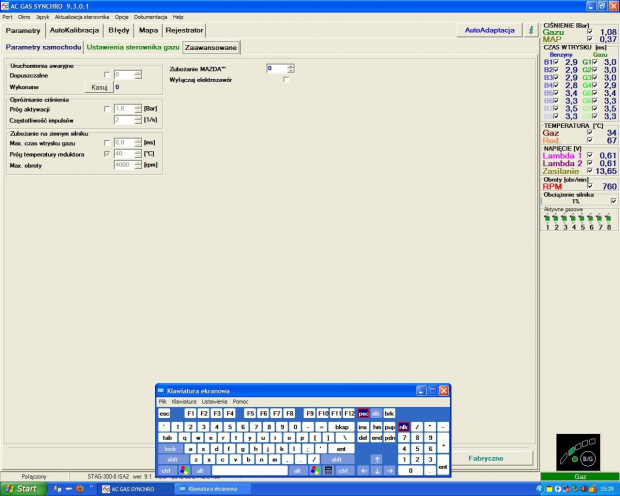This screenshot has height=496, width=620.
Task: Switch to the AutoKalibracja tab
Action: 74,30
